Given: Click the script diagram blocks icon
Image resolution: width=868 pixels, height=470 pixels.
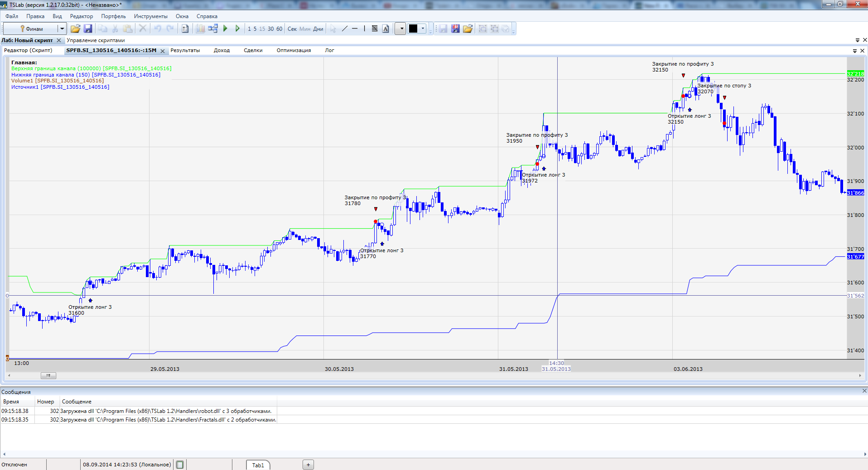Looking at the screenshot, I should 213,29.
